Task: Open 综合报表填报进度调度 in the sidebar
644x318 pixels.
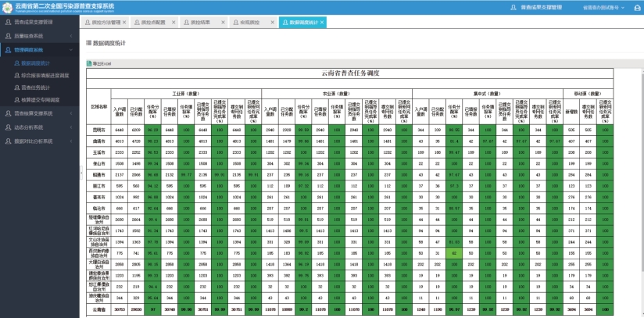Action: (x=47, y=76)
